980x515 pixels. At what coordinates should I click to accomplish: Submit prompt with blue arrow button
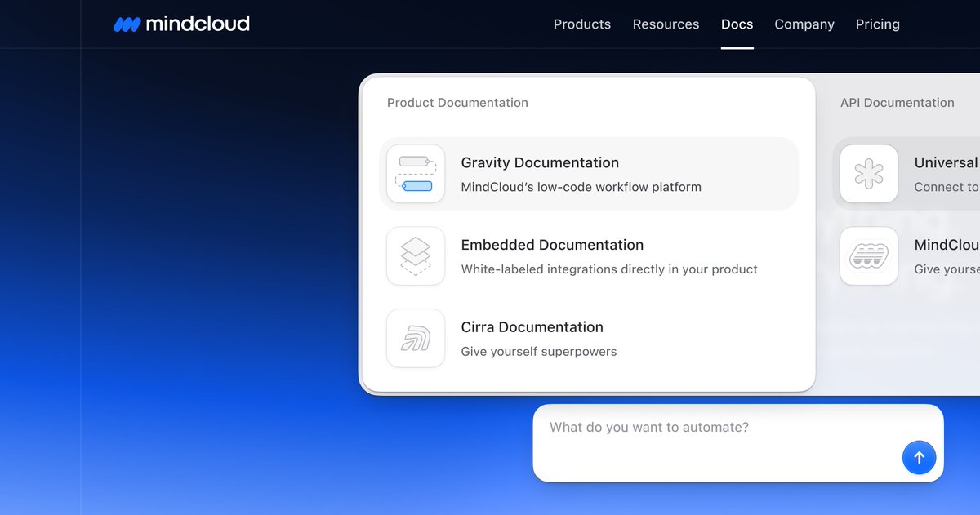click(x=919, y=457)
